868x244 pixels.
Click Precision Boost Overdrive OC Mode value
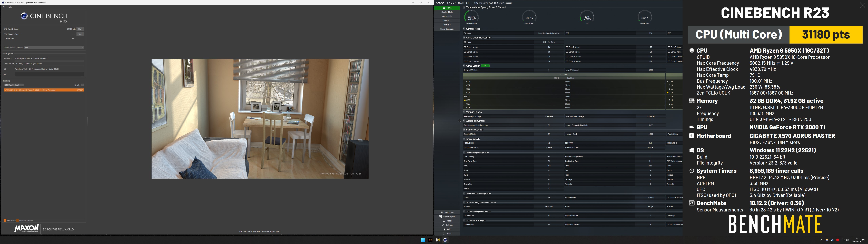[x=549, y=33]
